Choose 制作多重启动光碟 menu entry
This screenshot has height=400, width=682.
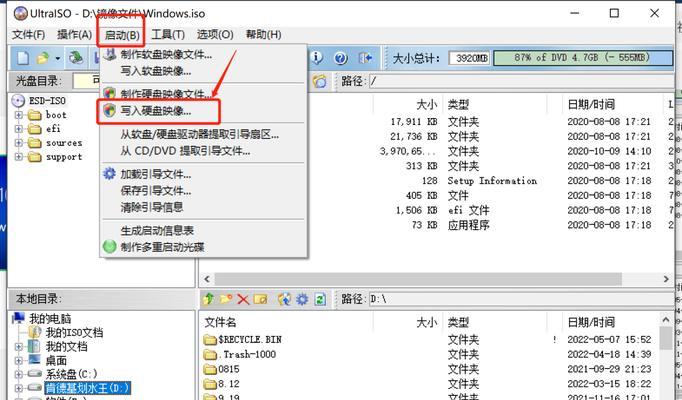coord(204,247)
